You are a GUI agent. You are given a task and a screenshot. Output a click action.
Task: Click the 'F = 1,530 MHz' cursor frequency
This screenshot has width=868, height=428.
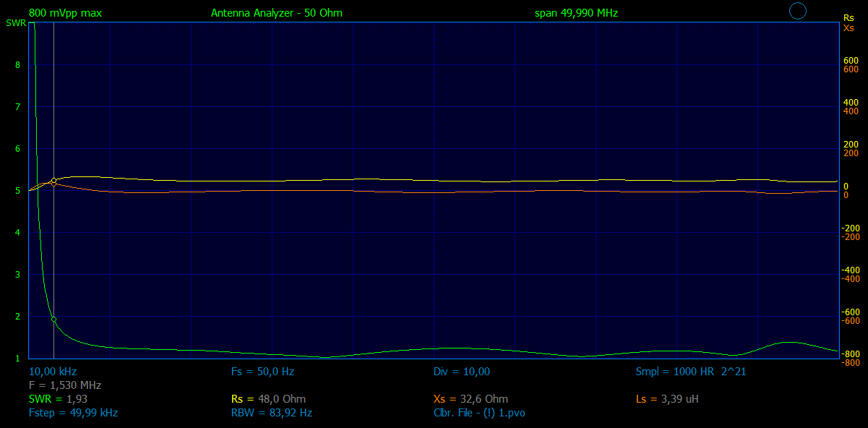pyautogui.click(x=65, y=385)
